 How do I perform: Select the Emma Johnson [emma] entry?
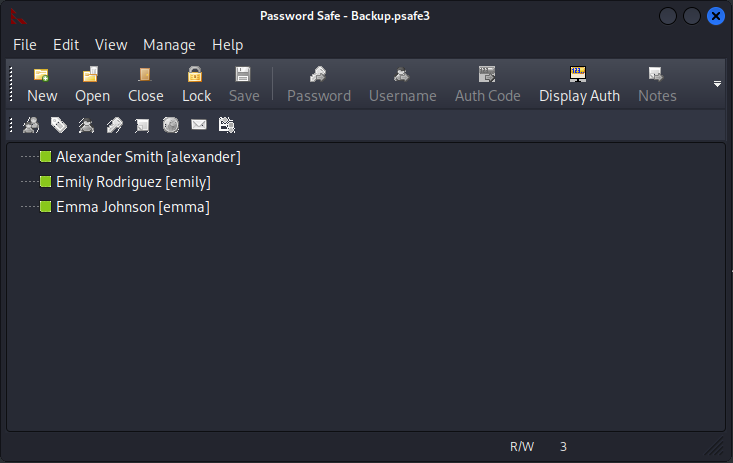tap(133, 207)
